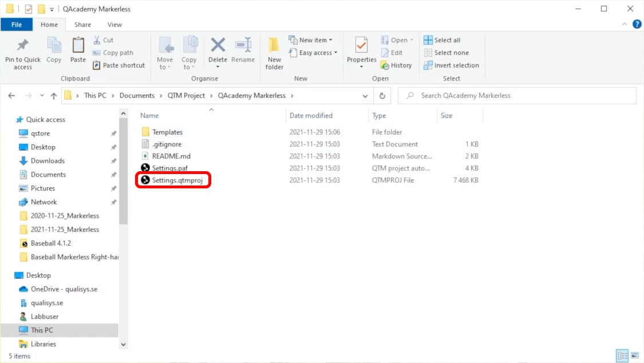Screen dimensions: 644x363
Task: Click the help question mark icon
Action: [x=637, y=24]
